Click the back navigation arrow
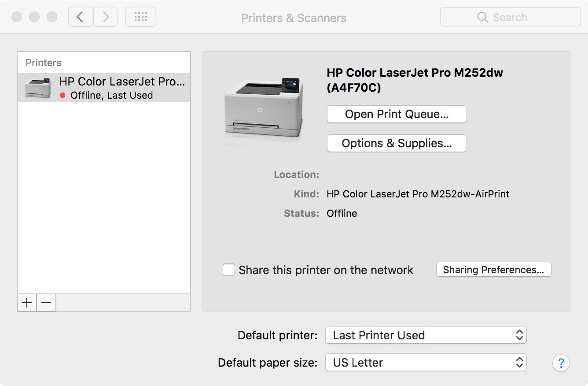Screen dimensions: 588x386 point(81,17)
